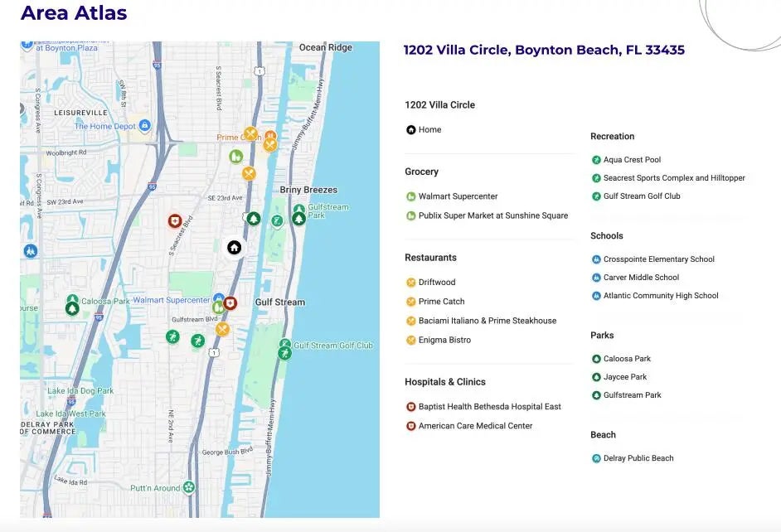781x532 pixels.
Task: Select Baptist Health Bethesda Hospital East entry
Action: pos(489,407)
